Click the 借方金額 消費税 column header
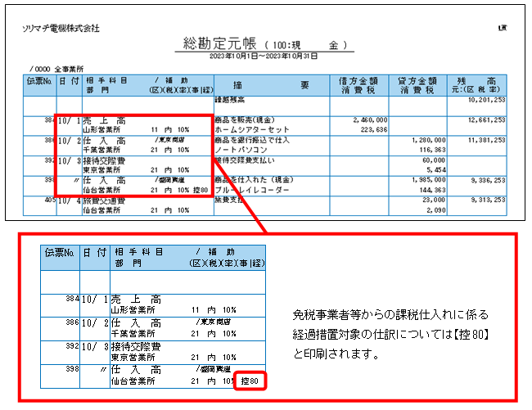Image resolution: width=532 pixels, height=410 pixels. coord(358,85)
